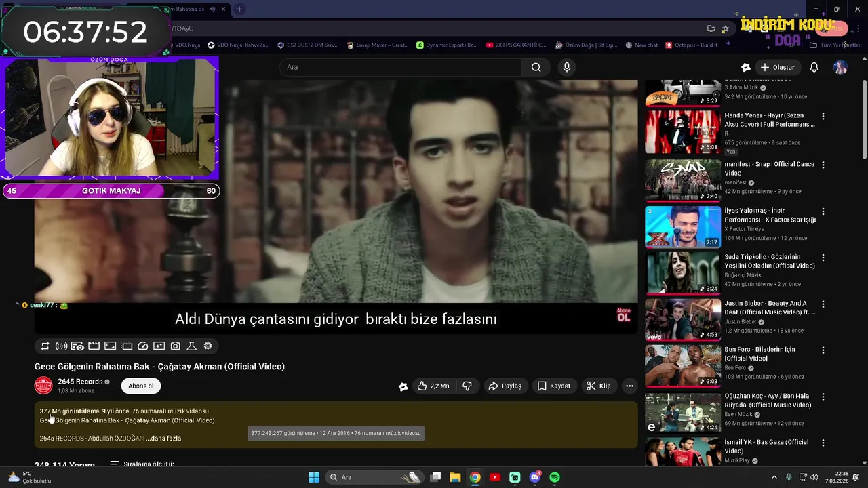Open the Emoji Maker bookmark
868x488 pixels.
coord(377,45)
